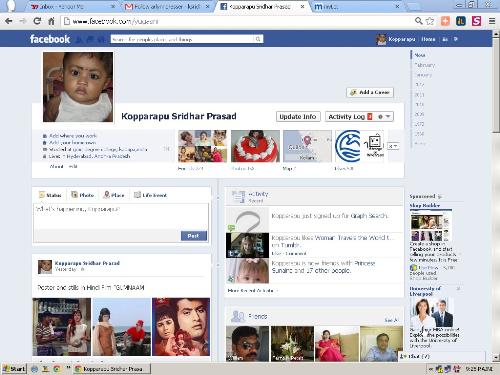Open the Activity Log button
500x375 pixels.
tap(350, 116)
